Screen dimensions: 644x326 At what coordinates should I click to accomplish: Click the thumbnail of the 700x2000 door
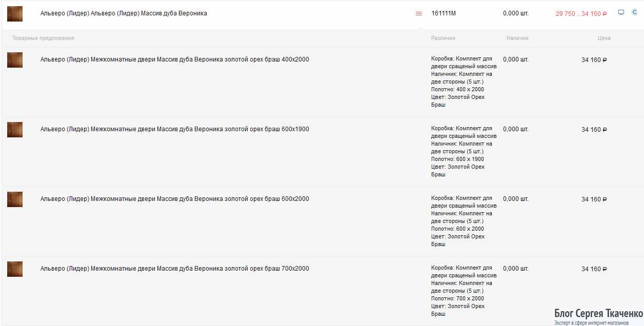[x=15, y=269]
